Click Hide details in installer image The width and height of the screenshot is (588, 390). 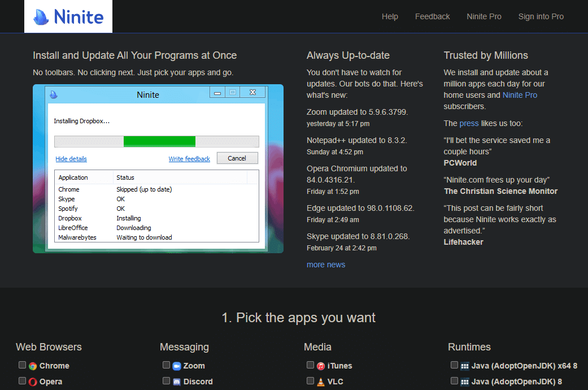tap(71, 159)
